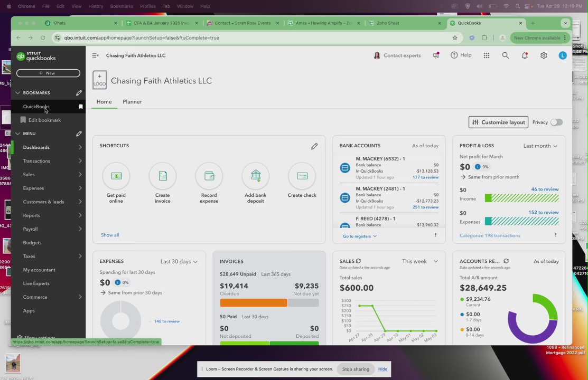Image resolution: width=588 pixels, height=380 pixels.
Task: Open the Expenses Last 30 days dropdown
Action: (x=179, y=262)
